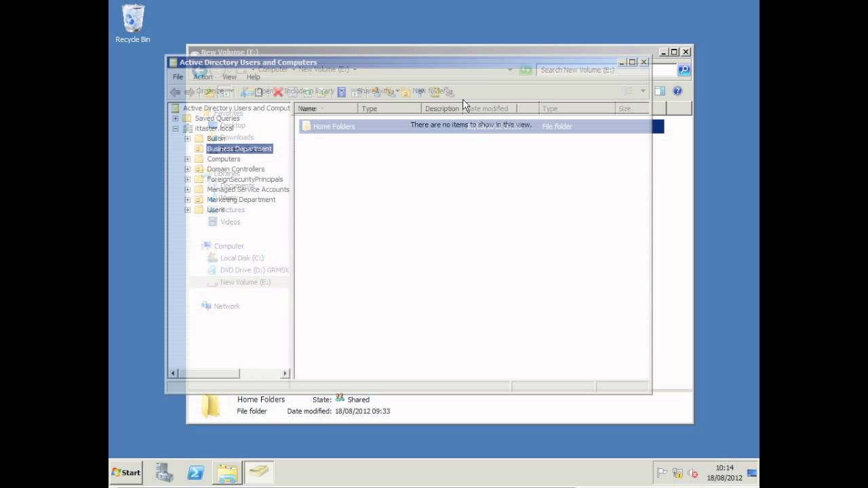This screenshot has height=488, width=868.
Task: Select DVD Drive (D:) in Explorer
Action: coord(254,270)
